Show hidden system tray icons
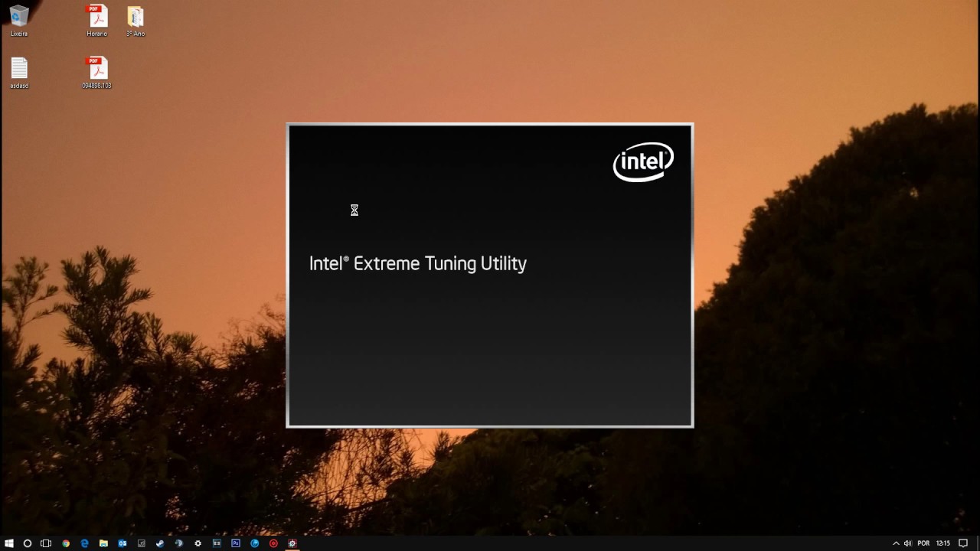Image resolution: width=980 pixels, height=551 pixels. pos(896,543)
